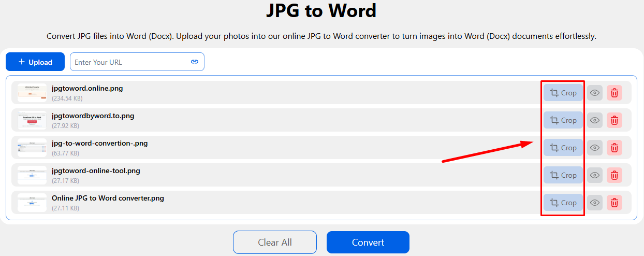Delete jpgtoword-online-tool.png with trash icon
This screenshot has width=644, height=256.
pos(614,175)
